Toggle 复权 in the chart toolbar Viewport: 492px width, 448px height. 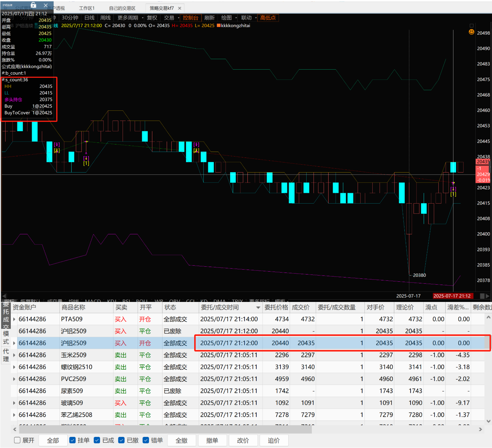152,18
